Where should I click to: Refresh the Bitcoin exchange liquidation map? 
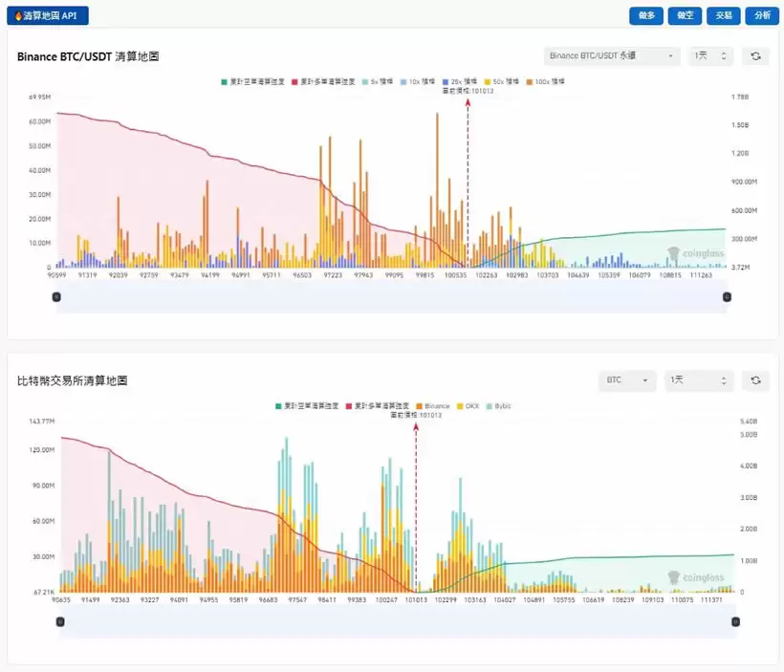pos(755,380)
